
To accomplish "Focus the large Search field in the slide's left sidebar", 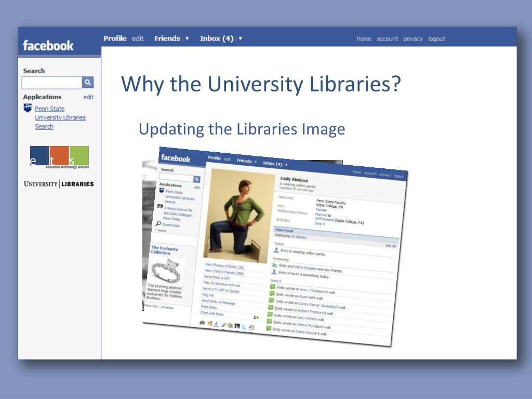I will (x=52, y=83).
